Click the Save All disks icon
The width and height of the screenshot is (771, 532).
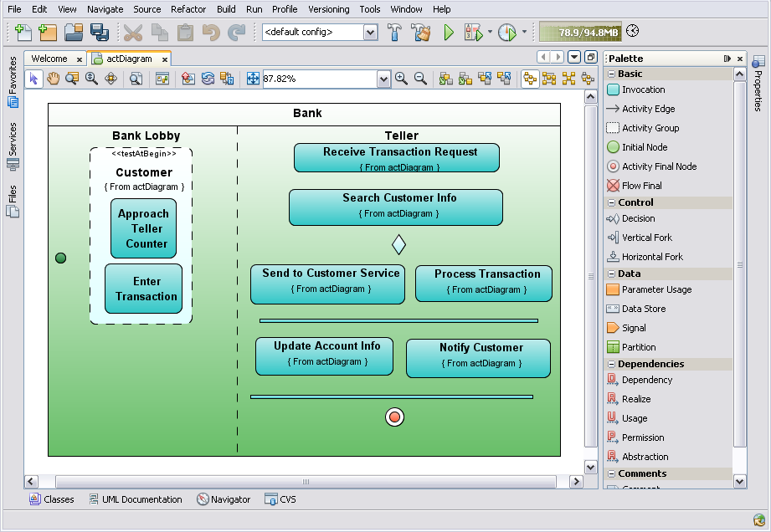point(100,33)
